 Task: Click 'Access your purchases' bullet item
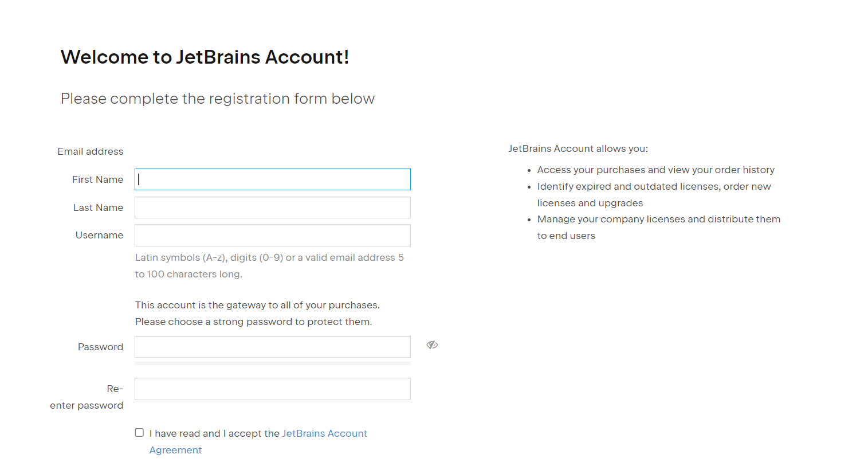pos(656,170)
